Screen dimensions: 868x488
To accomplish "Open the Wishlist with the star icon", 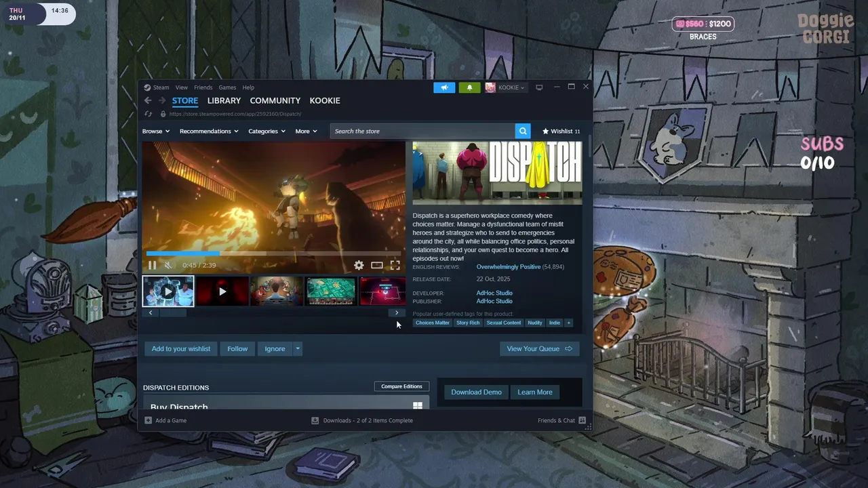I will click(x=561, y=131).
